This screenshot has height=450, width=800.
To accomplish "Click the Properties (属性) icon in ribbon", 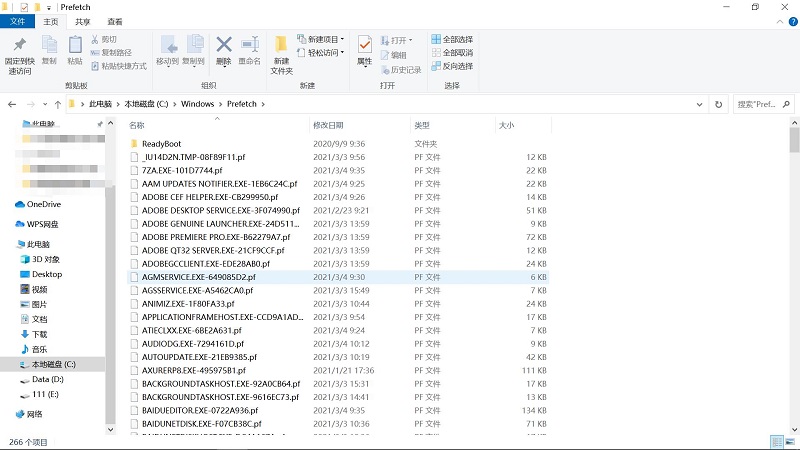I will [x=364, y=49].
